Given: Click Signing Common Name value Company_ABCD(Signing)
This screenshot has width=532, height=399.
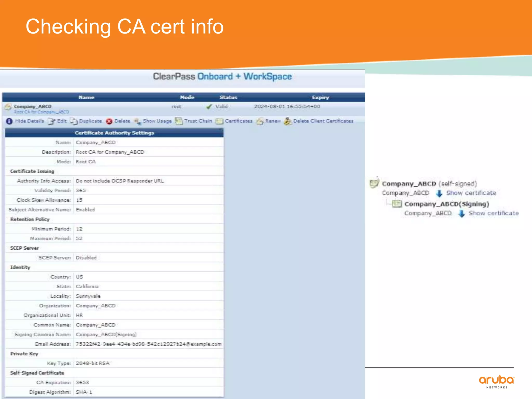Looking at the screenshot, I should tap(106, 335).
